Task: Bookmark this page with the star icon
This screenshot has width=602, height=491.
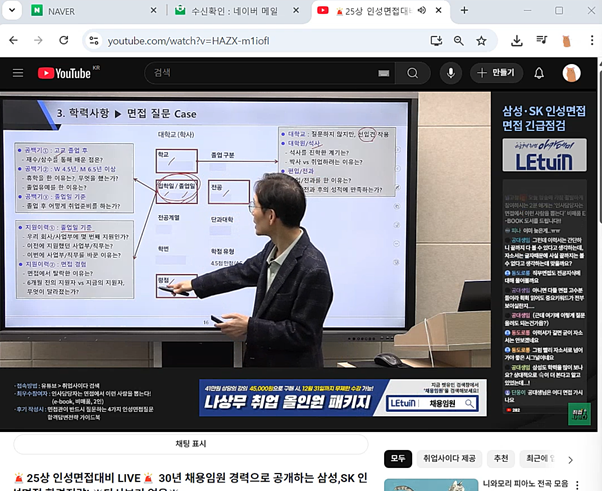Action: coord(481,41)
